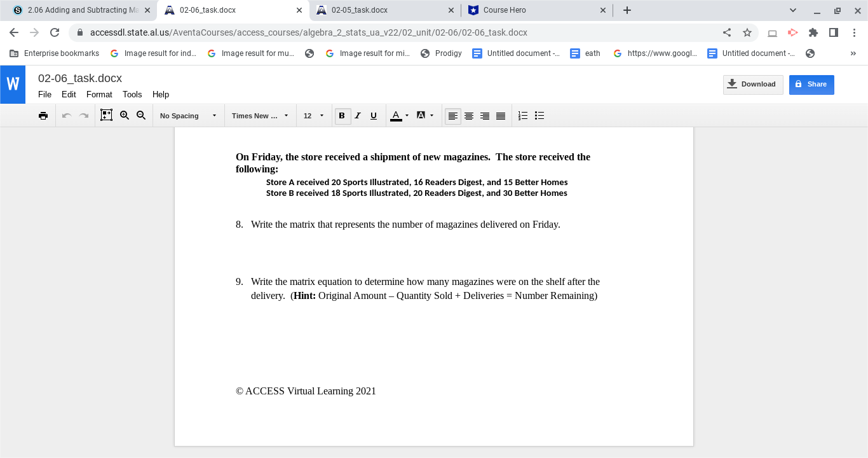Open the font size 12 dropdown
Viewport: 868px width, 458px height.
click(x=313, y=116)
